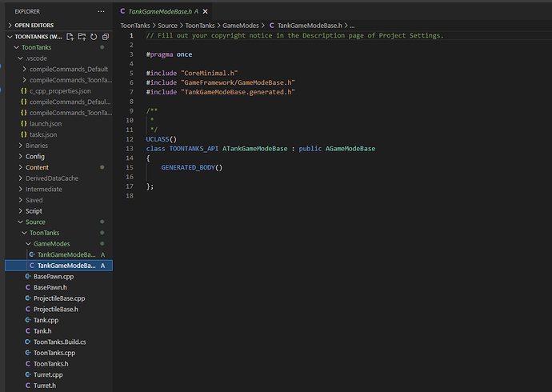The image size is (552, 392).
Task: Click the New File icon in Explorer
Action: (x=70, y=37)
